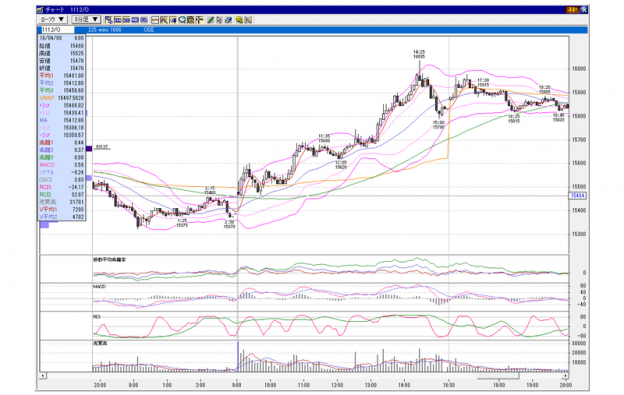Click the horizontal scrollbar thumb near 18:00

[x=498, y=376]
